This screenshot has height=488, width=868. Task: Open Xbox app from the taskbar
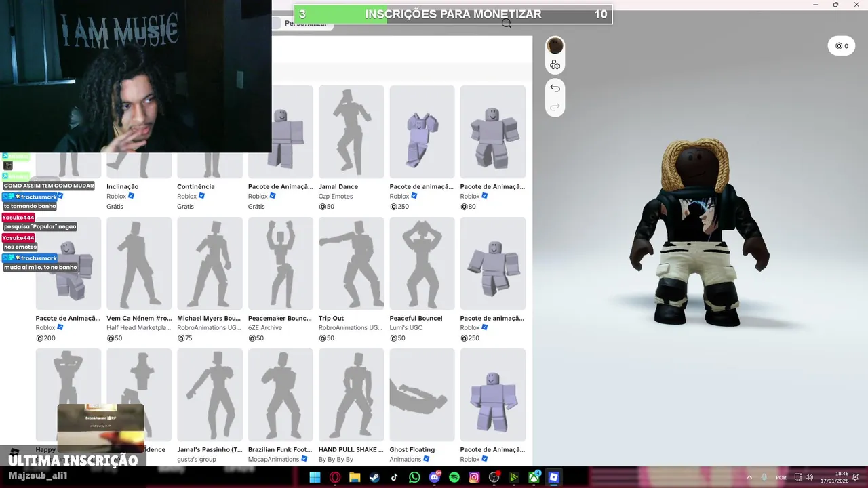coord(534,477)
